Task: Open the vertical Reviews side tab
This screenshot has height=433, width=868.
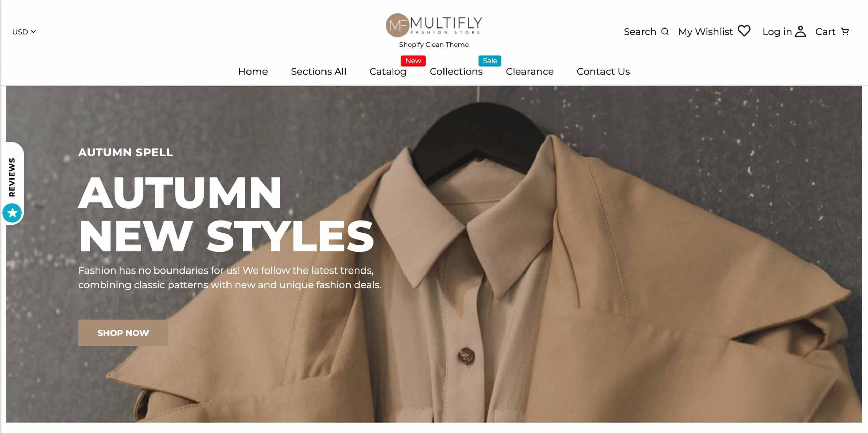Action: click(x=12, y=177)
